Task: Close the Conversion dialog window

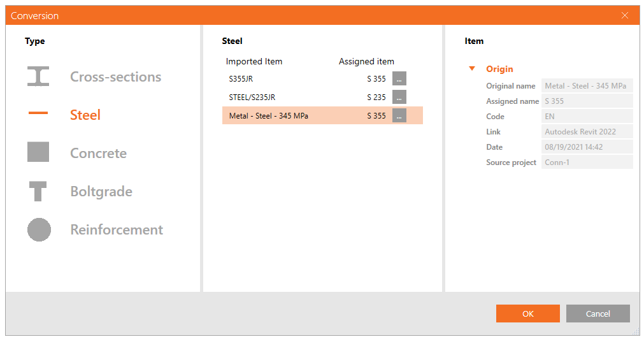Action: click(x=625, y=15)
